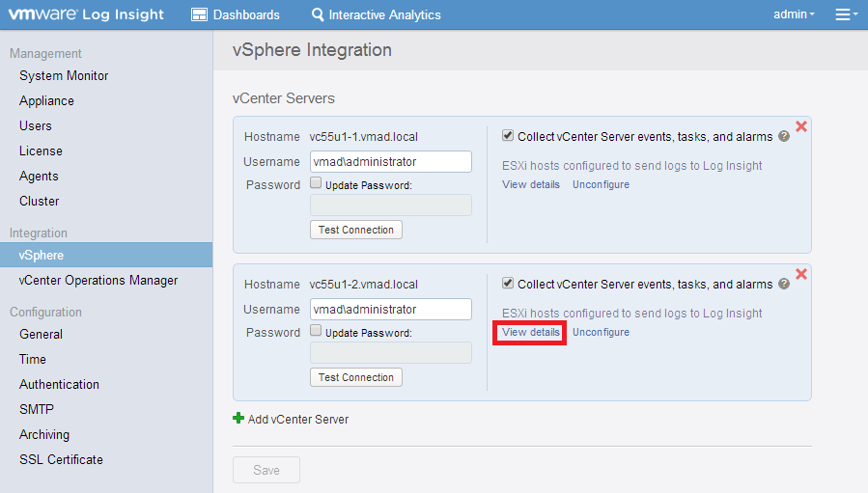Click the Username field for vc55u1-1
The image size is (868, 493).
[390, 162]
